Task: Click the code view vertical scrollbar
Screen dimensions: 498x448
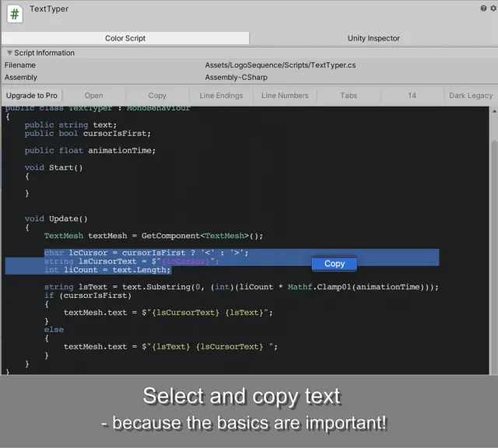Action: (x=494, y=257)
